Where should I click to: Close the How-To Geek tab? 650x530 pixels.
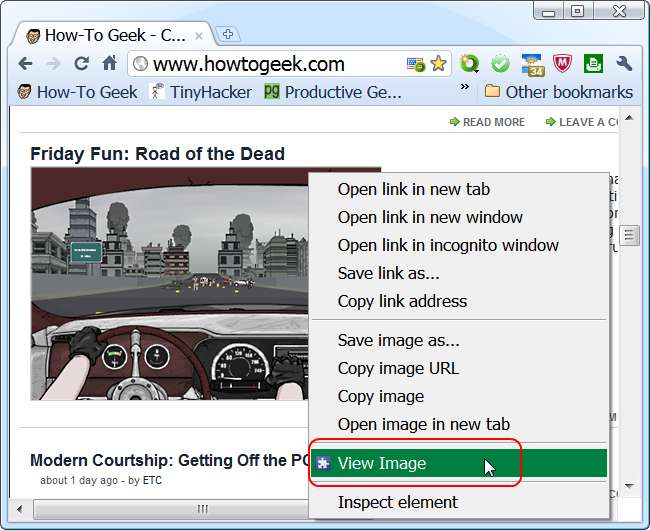[x=199, y=36]
